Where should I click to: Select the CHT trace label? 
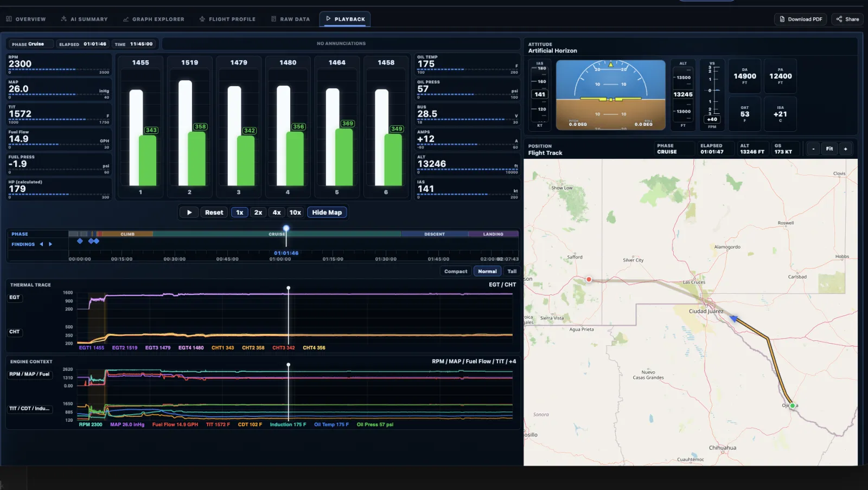click(x=14, y=332)
